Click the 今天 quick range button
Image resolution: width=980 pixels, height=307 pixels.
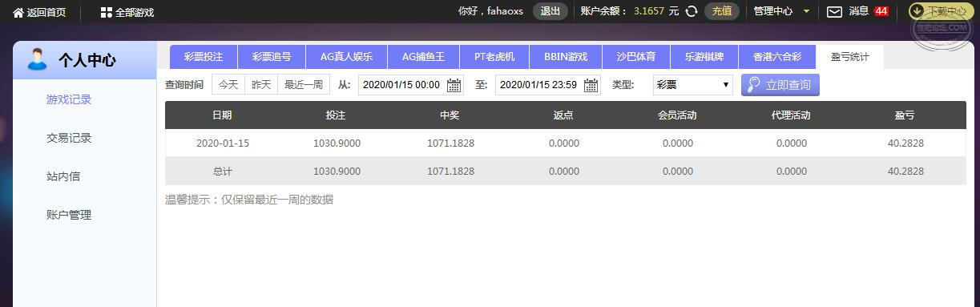[x=228, y=85]
